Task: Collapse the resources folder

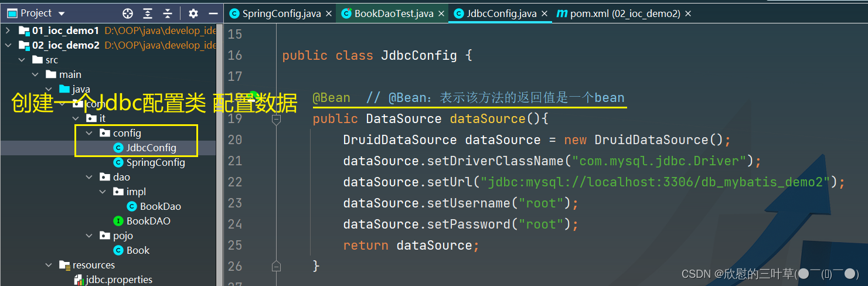Action: coord(49,265)
